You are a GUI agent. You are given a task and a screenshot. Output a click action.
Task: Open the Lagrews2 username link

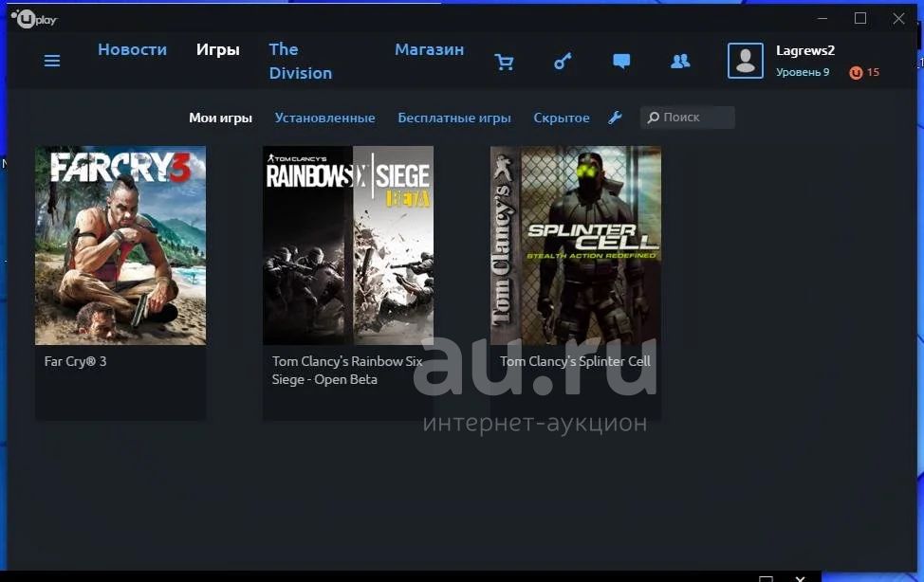pos(805,50)
